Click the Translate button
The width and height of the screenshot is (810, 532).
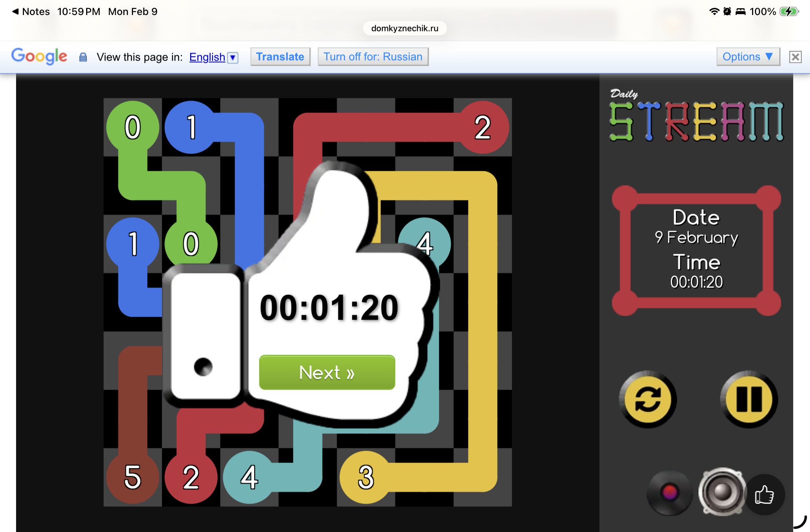[280, 57]
